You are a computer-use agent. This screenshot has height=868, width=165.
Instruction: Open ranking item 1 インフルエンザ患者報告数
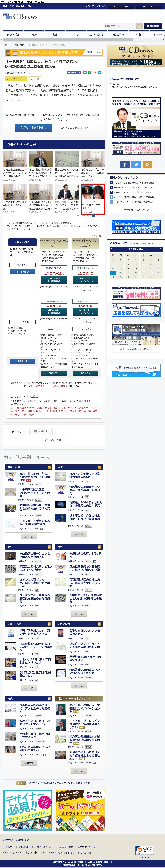click(x=134, y=183)
